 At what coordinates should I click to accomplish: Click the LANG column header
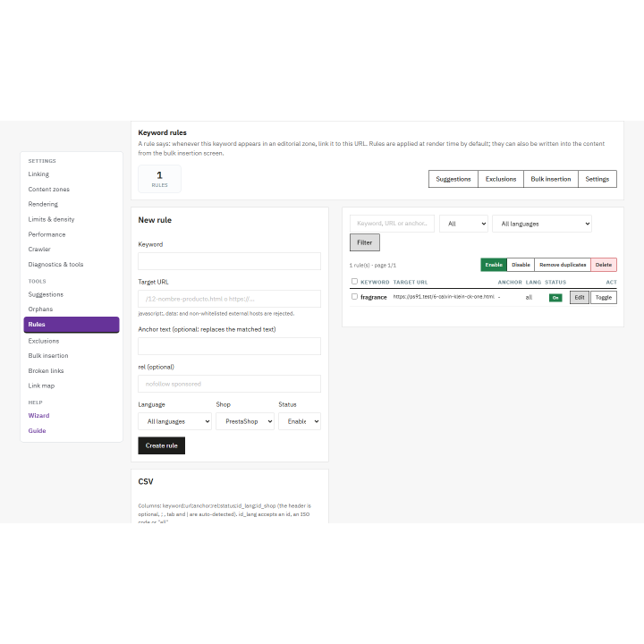click(533, 282)
